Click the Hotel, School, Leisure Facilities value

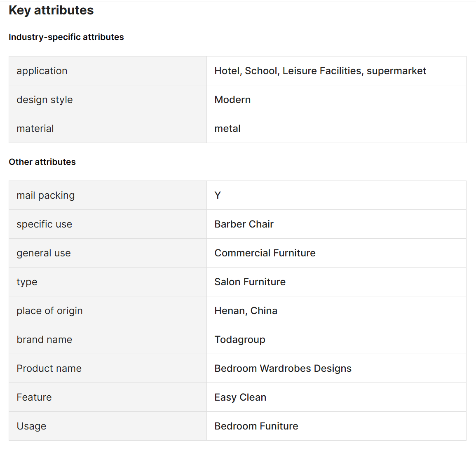click(320, 71)
